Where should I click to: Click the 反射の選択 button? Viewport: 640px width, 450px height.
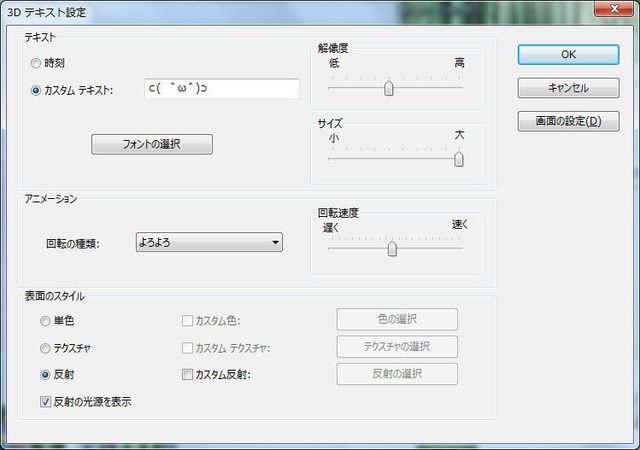(397, 374)
